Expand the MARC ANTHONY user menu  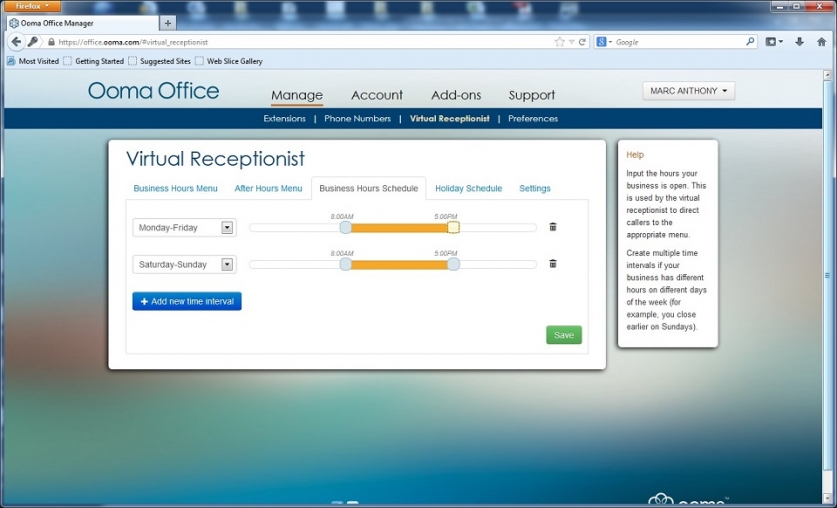click(x=689, y=91)
